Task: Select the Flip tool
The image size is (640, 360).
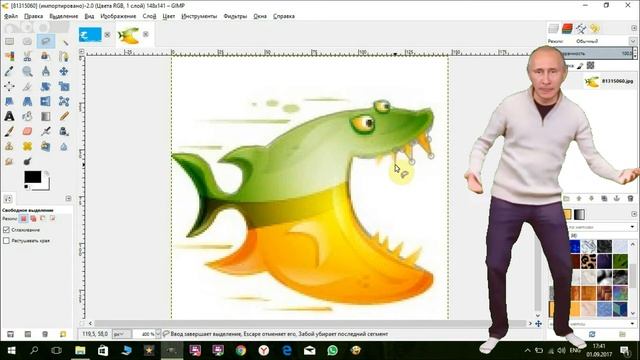Action: 46,101
